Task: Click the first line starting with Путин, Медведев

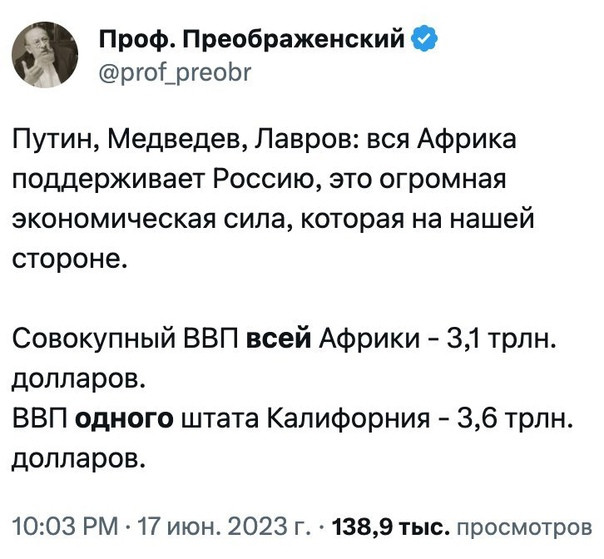Action: coord(264,139)
